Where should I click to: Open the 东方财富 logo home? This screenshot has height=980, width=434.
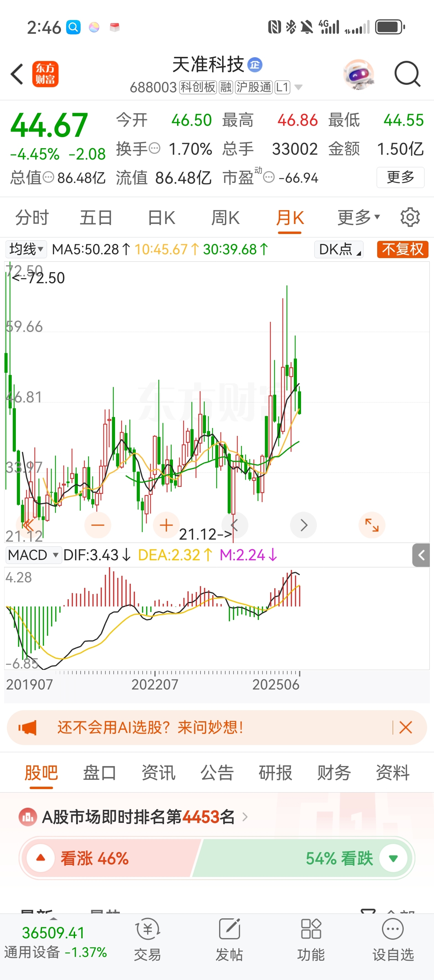(45, 74)
